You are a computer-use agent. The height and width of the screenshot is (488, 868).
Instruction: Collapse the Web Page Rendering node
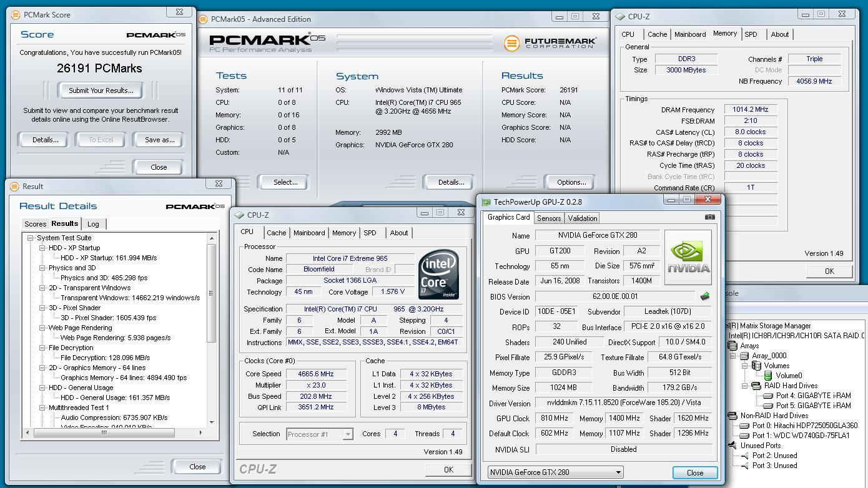(42, 328)
